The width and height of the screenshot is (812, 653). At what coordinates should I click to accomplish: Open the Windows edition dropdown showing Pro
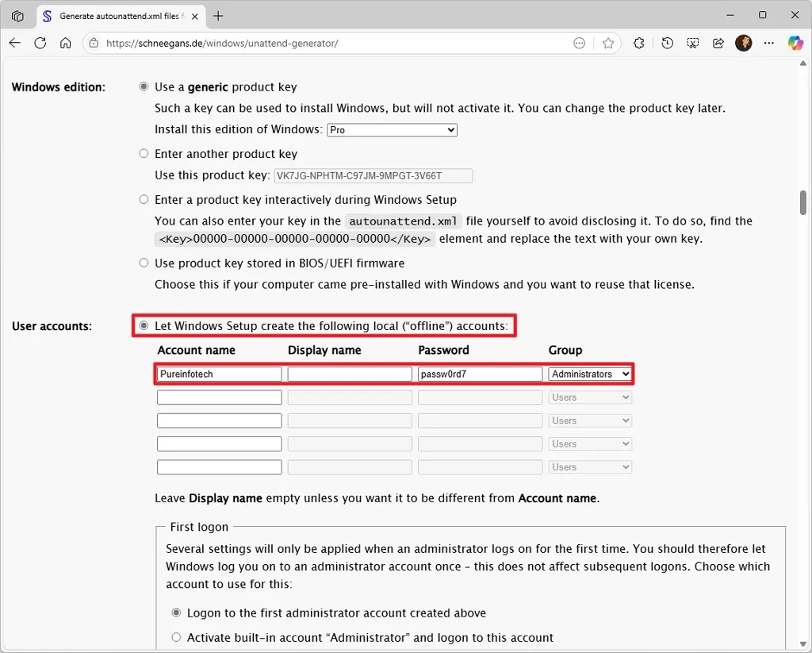coord(392,129)
